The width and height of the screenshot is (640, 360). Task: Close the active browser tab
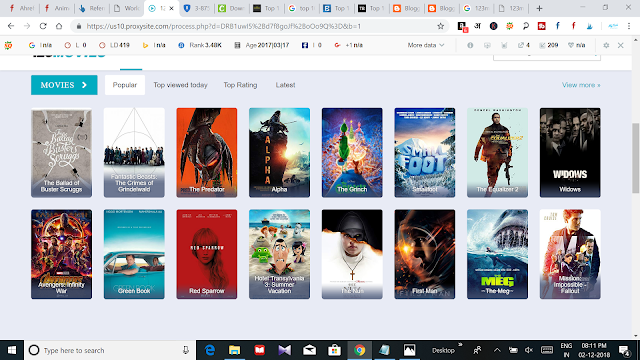[171, 8]
